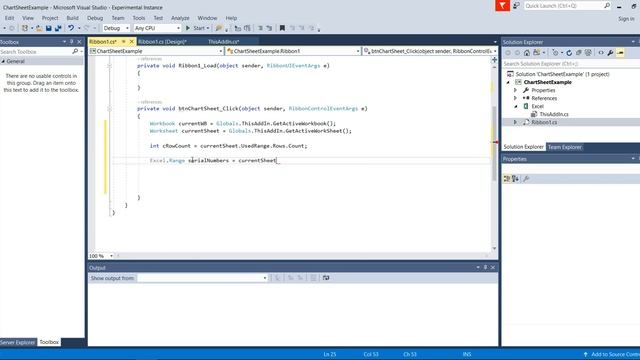
Task: Switch to the Ribbon1.cs [Design] tab
Action: 162,42
